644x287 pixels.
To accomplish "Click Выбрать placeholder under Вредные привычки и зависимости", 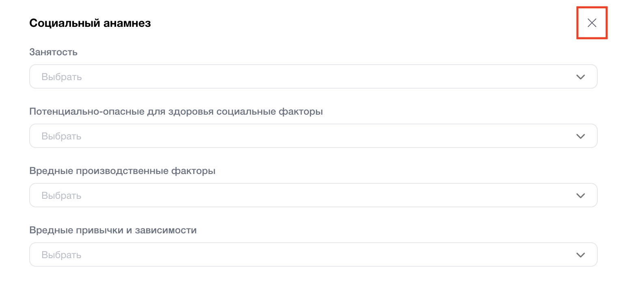I will (61, 255).
